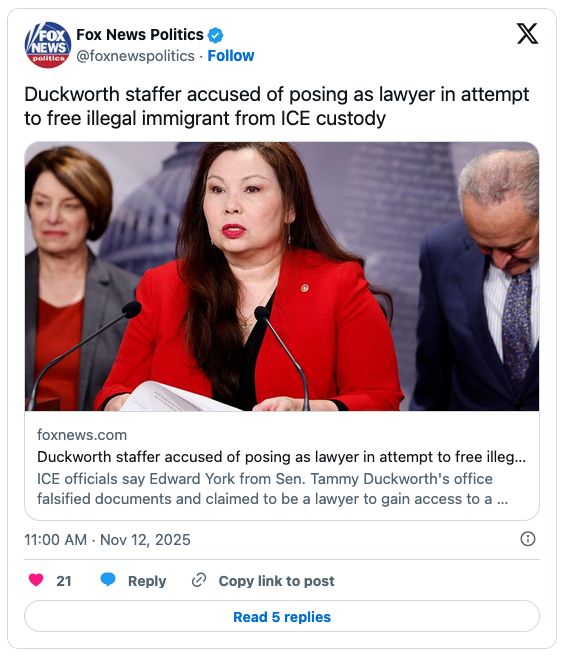Open the post info circle icon
Screen dimensions: 565x656
527,538
